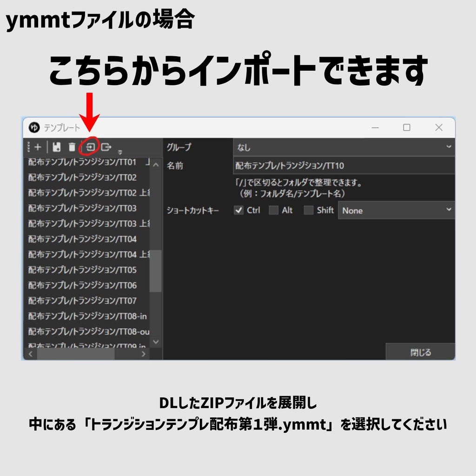This screenshot has height=476, width=476.
Task: Click the export template icon
Action: 106,147
